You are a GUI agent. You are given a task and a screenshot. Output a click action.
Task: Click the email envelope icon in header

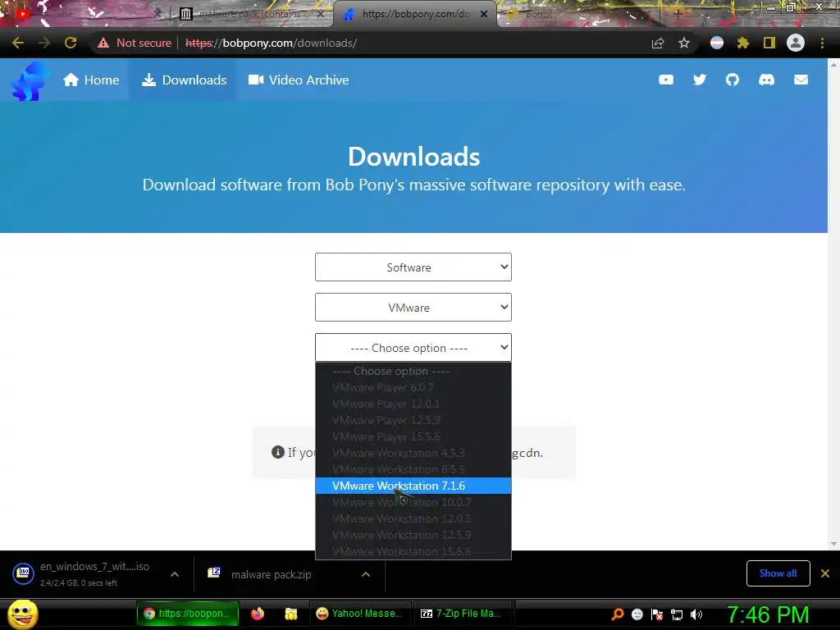click(x=801, y=80)
